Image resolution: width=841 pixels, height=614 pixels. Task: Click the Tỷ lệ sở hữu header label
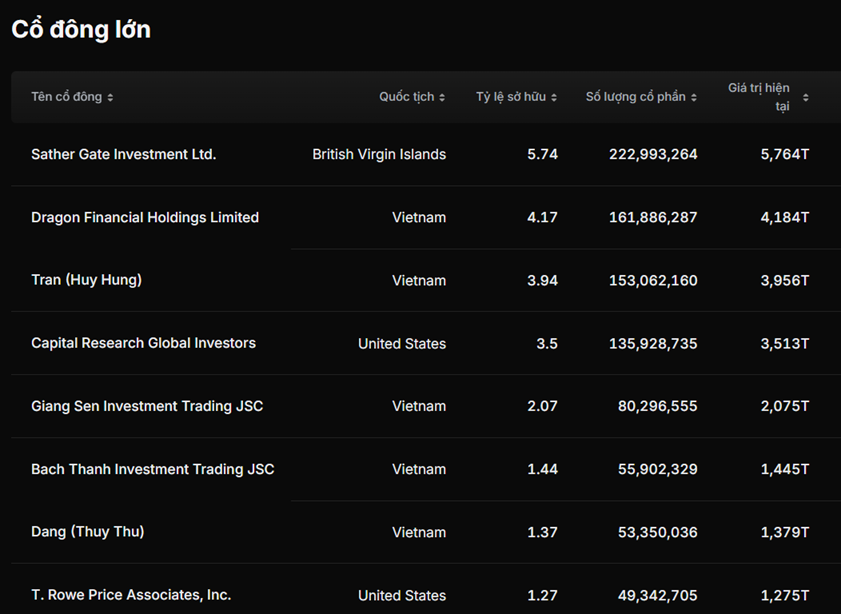point(511,97)
